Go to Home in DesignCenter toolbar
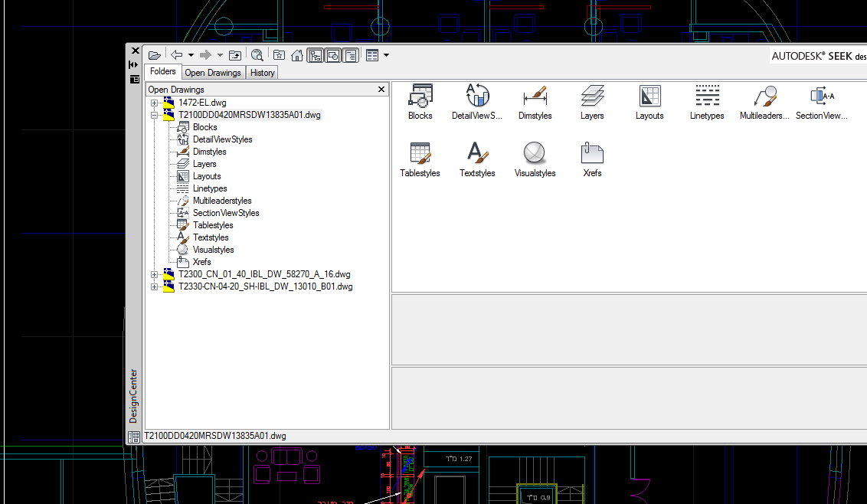867x504 pixels. pos(296,55)
